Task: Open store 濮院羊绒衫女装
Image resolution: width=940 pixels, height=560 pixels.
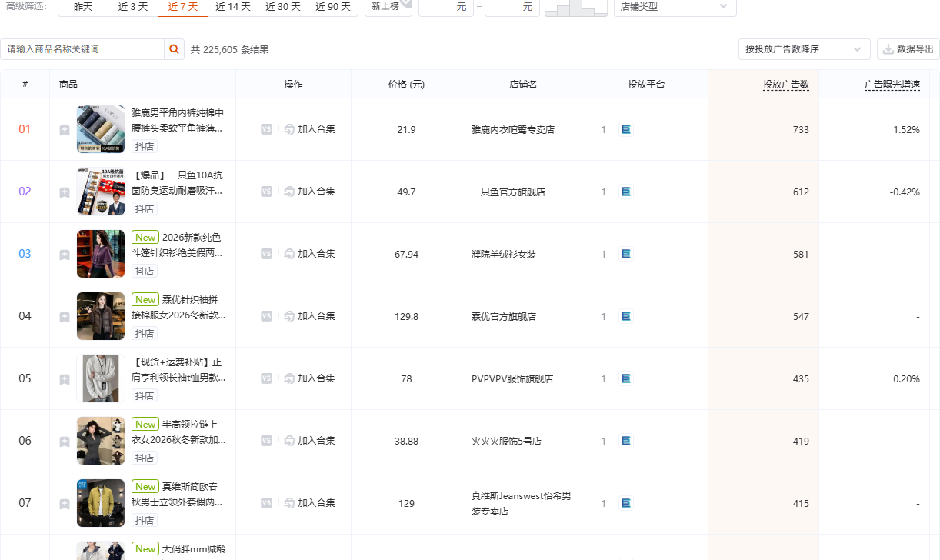Action: click(x=504, y=255)
